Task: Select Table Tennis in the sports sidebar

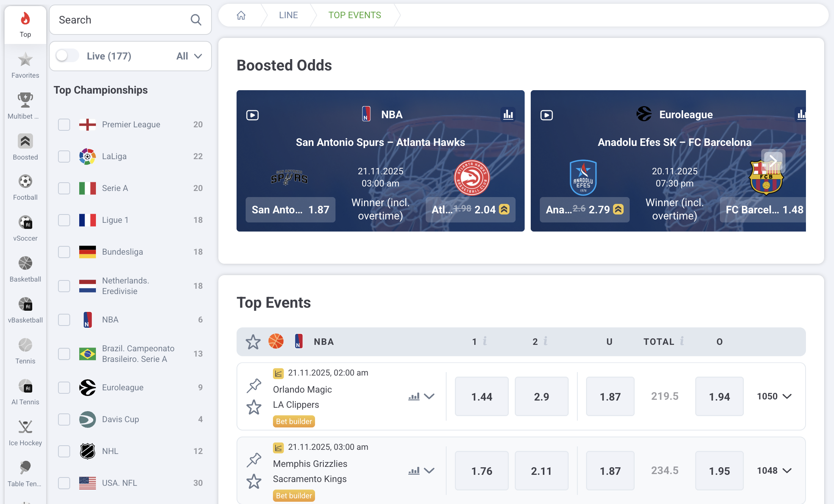Action: tap(25, 474)
